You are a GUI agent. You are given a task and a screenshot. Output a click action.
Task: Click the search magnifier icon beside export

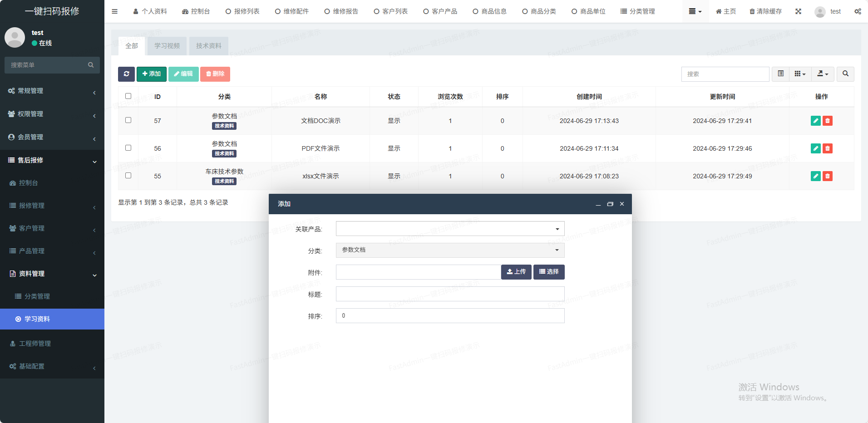[845, 74]
